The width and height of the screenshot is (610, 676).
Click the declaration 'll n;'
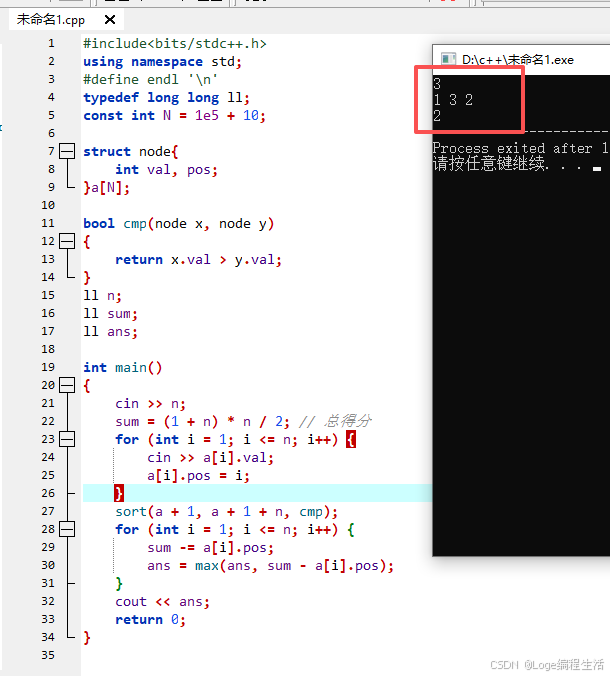103,296
